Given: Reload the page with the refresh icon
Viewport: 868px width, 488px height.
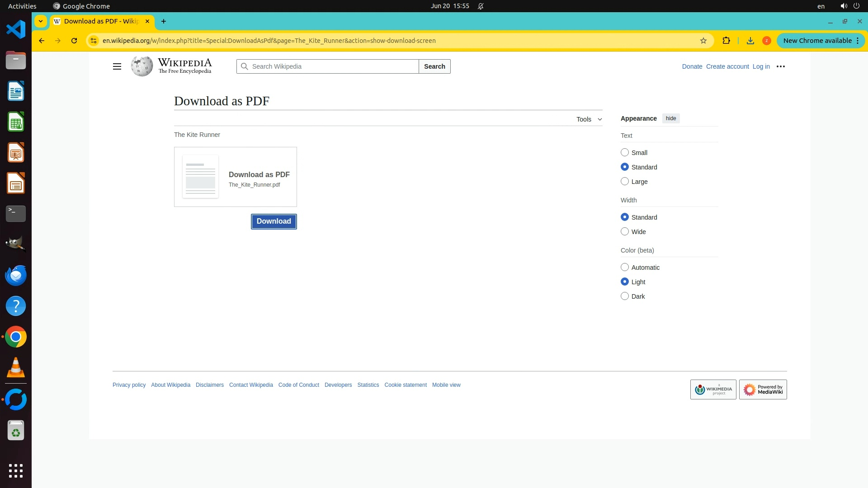Looking at the screenshot, I should (x=74, y=41).
